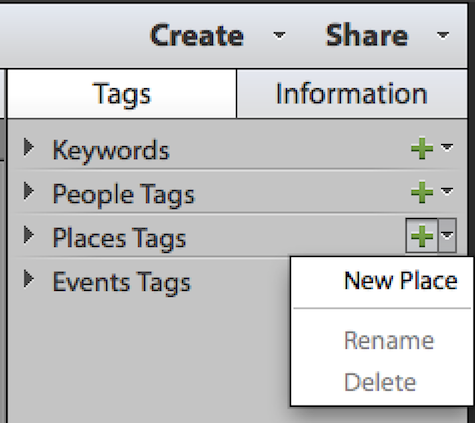
Task: Select the Events Tags category label
Action: pyautogui.click(x=122, y=282)
